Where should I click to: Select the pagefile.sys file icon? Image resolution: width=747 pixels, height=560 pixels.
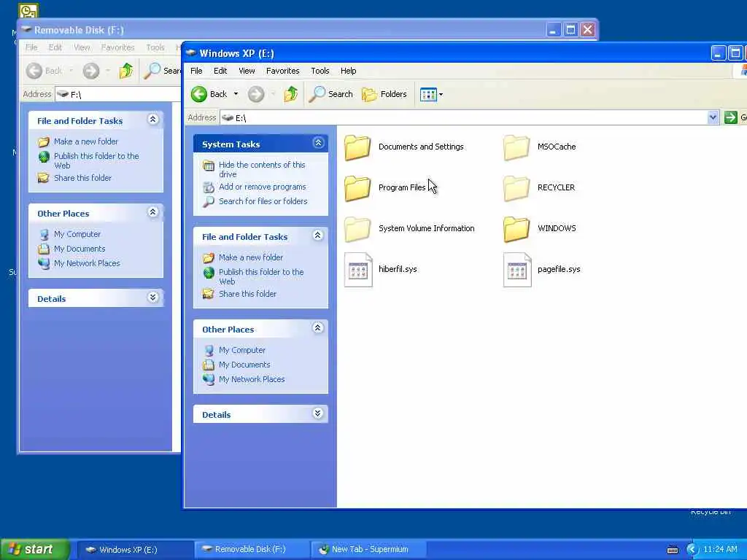(x=517, y=270)
